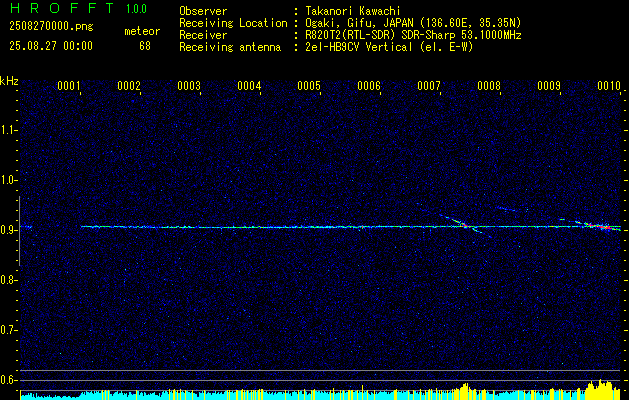Image resolution: width=629 pixels, height=400 pixels.
Task: Click the vertical gray range bar beside 0.9
Action: [19, 231]
